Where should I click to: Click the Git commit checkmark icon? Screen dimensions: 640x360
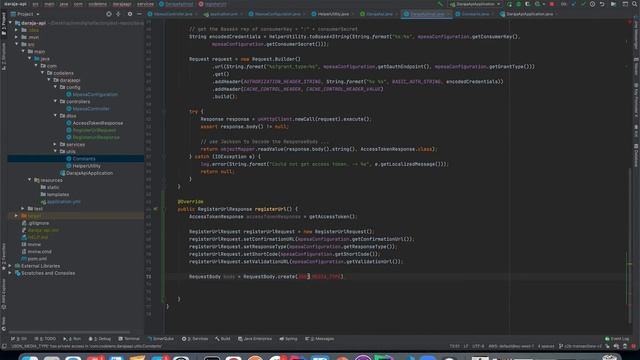(x=583, y=4)
